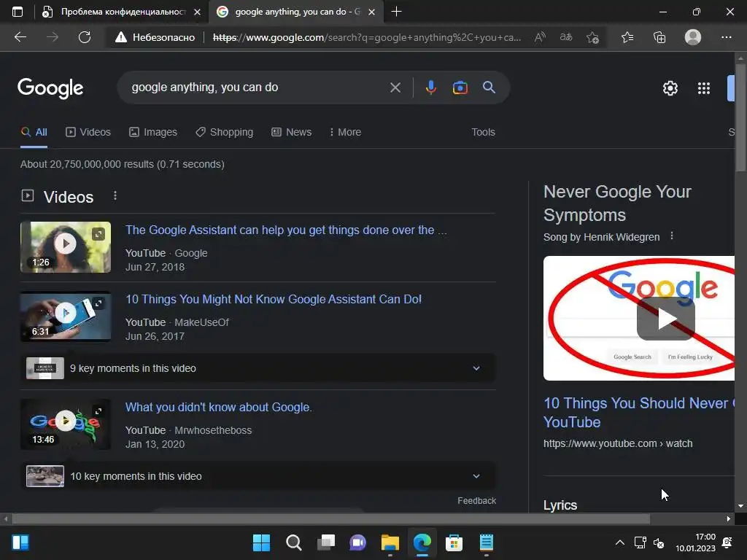Open Windows Start menu
This screenshot has width=747, height=560.
tap(261, 542)
